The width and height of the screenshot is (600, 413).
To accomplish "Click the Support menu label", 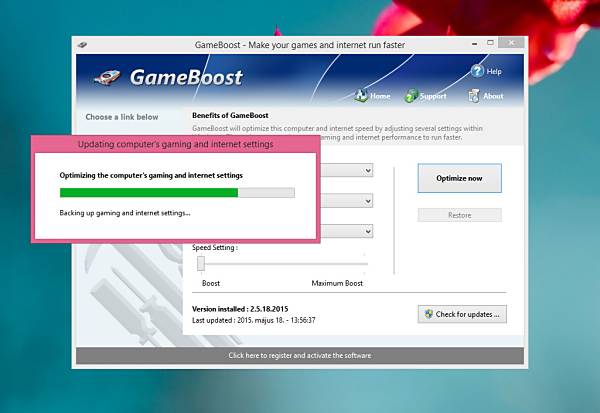I will pos(433,96).
